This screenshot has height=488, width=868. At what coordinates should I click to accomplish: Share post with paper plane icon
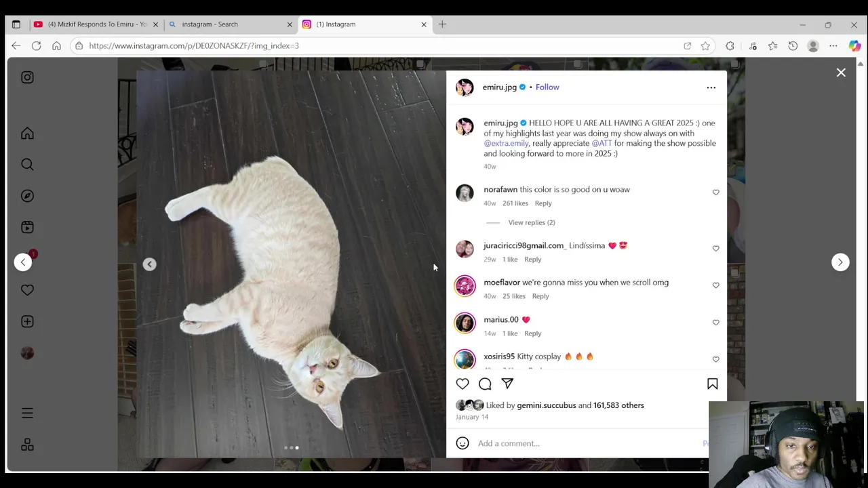pos(507,384)
